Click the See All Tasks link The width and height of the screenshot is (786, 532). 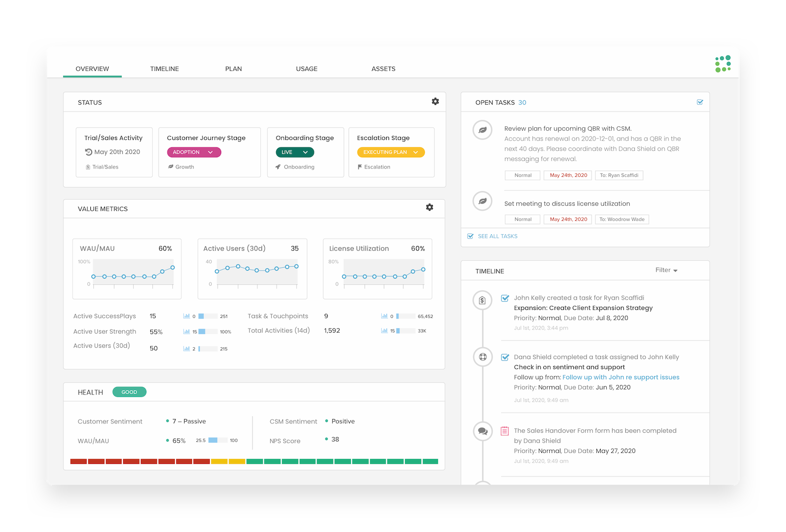click(x=497, y=236)
